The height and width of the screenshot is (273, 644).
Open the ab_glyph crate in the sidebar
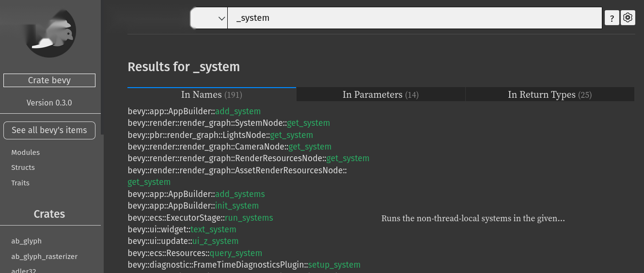pos(27,241)
